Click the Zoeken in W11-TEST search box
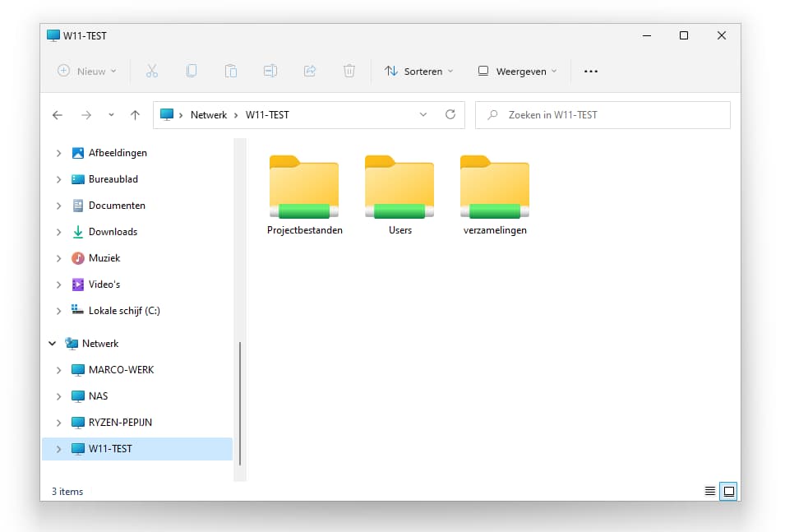 (x=603, y=115)
